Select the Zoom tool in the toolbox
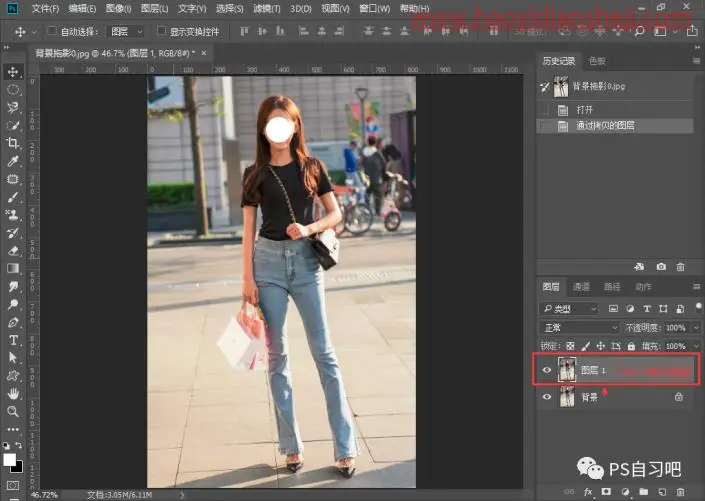The image size is (705, 501). [x=13, y=412]
